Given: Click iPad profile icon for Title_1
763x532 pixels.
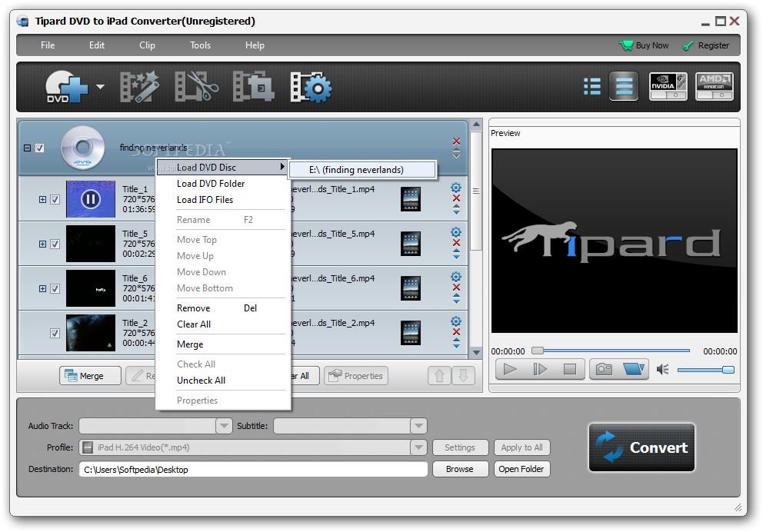Looking at the screenshot, I should point(411,199).
